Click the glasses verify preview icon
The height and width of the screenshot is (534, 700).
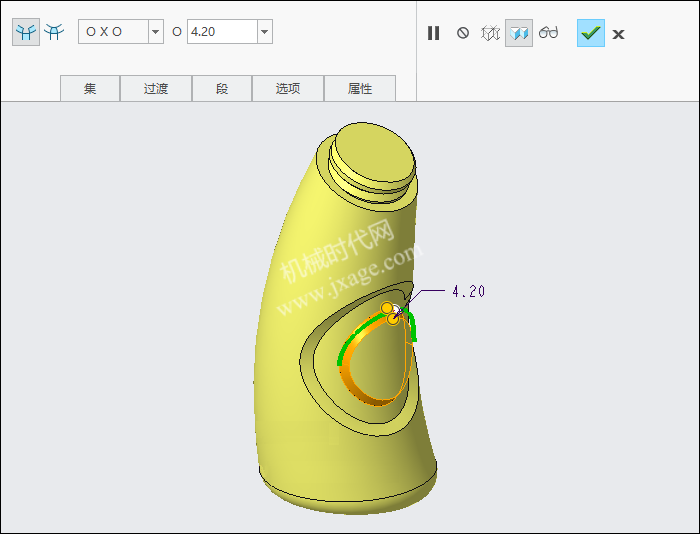point(548,33)
